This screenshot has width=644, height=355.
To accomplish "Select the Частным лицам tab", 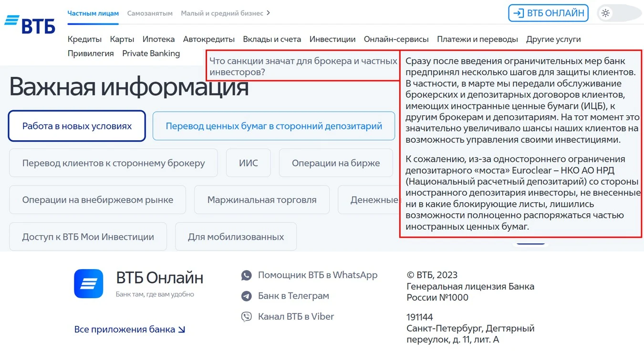I will (93, 13).
